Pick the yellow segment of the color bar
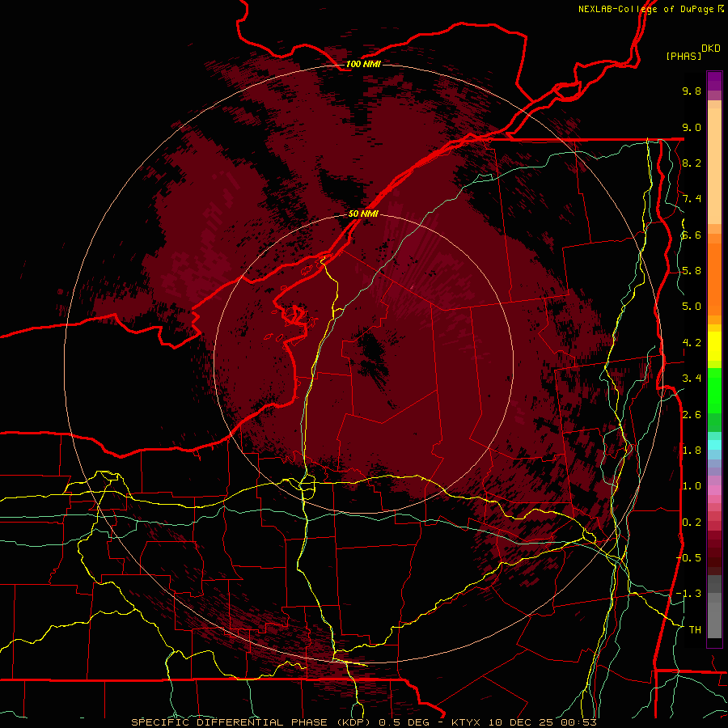 point(714,346)
